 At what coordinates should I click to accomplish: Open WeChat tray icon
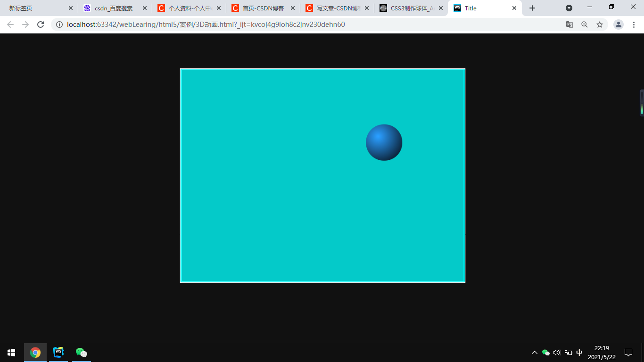click(546, 353)
